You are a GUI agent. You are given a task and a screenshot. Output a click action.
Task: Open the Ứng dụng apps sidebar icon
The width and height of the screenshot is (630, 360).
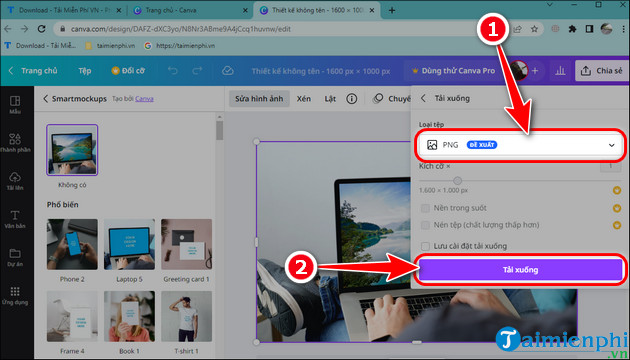tap(15, 296)
